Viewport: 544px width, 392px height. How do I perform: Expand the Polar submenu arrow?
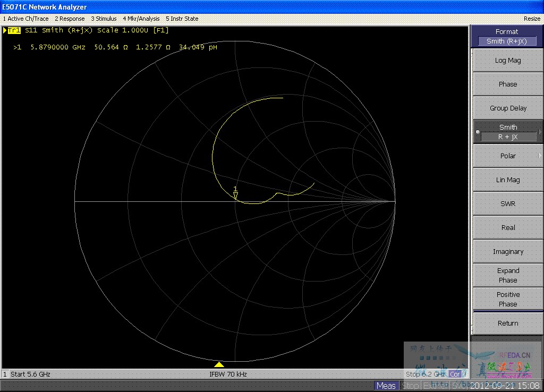tap(540, 156)
